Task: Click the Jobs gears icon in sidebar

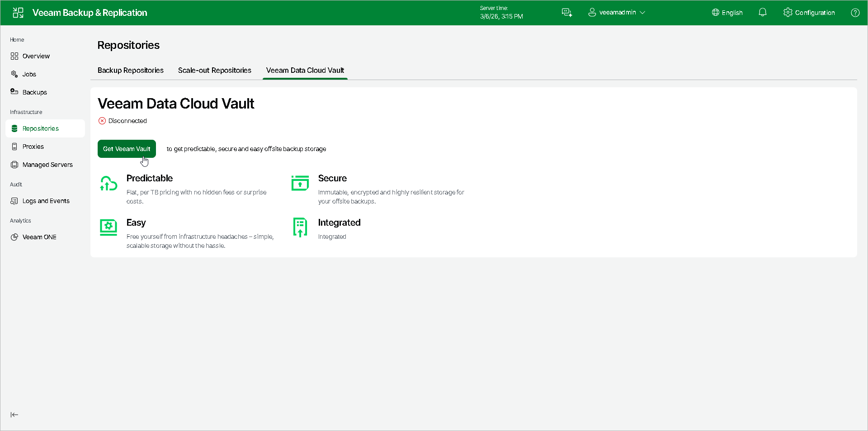Action: tap(14, 74)
